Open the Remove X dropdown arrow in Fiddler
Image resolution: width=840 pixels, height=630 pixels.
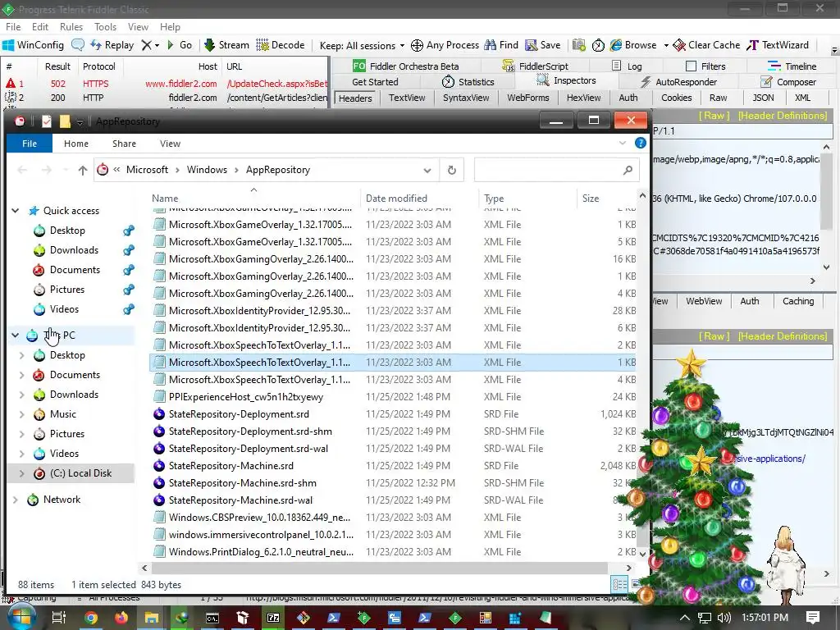pyautogui.click(x=157, y=46)
